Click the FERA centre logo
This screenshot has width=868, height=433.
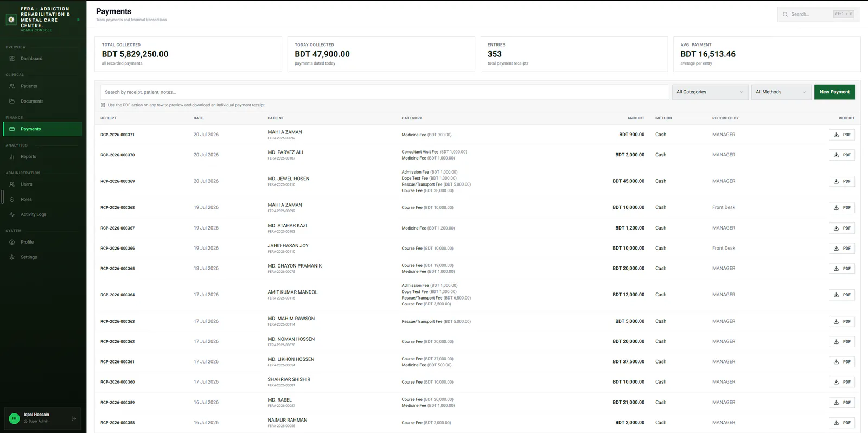point(11,20)
